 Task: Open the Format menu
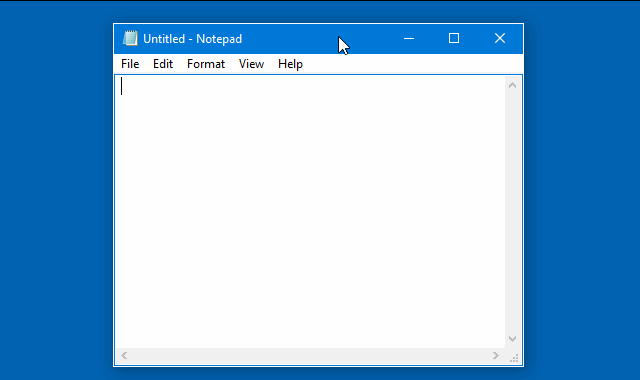pyautogui.click(x=206, y=64)
